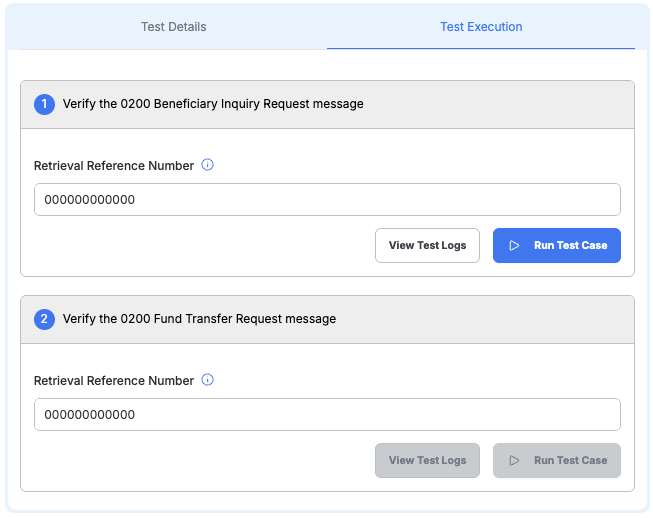Collapse the Beneficiary Inquiry Request step header bar
The height and width of the screenshot is (518, 653).
click(500, 104)
